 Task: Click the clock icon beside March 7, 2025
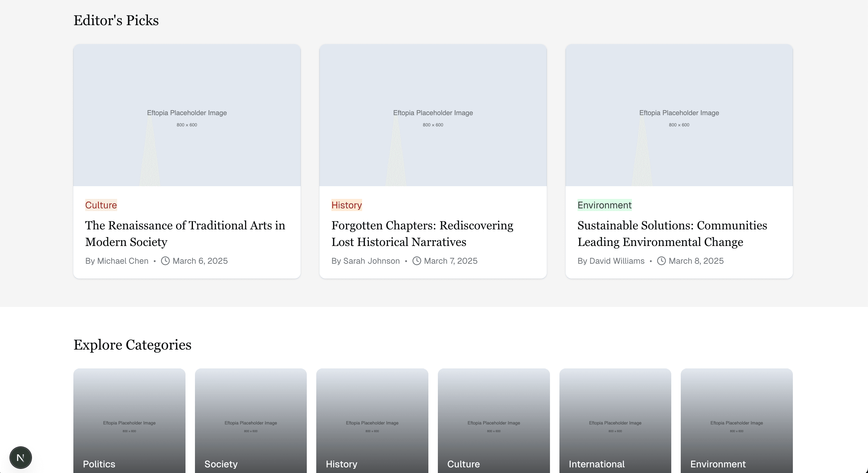(x=417, y=261)
